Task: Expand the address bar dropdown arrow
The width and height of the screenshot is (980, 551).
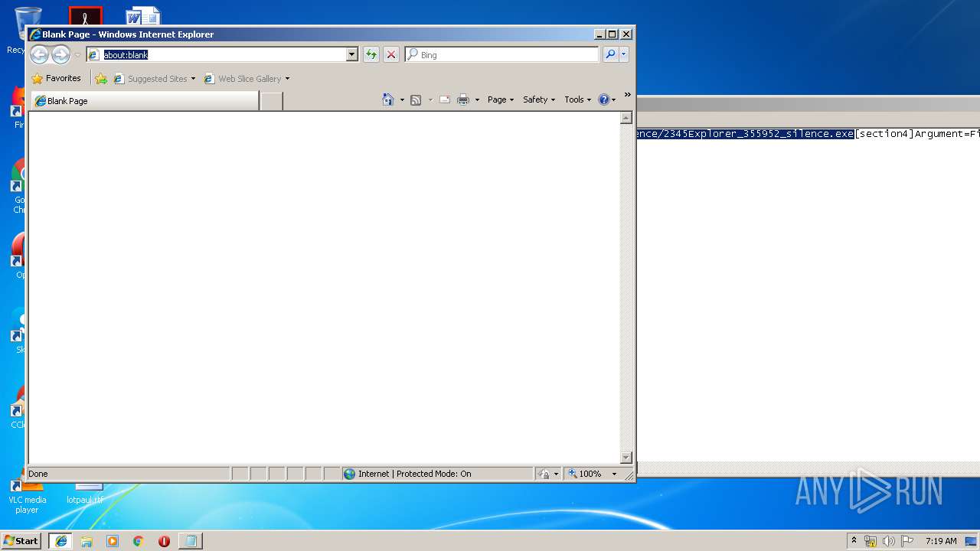Action: [x=352, y=54]
